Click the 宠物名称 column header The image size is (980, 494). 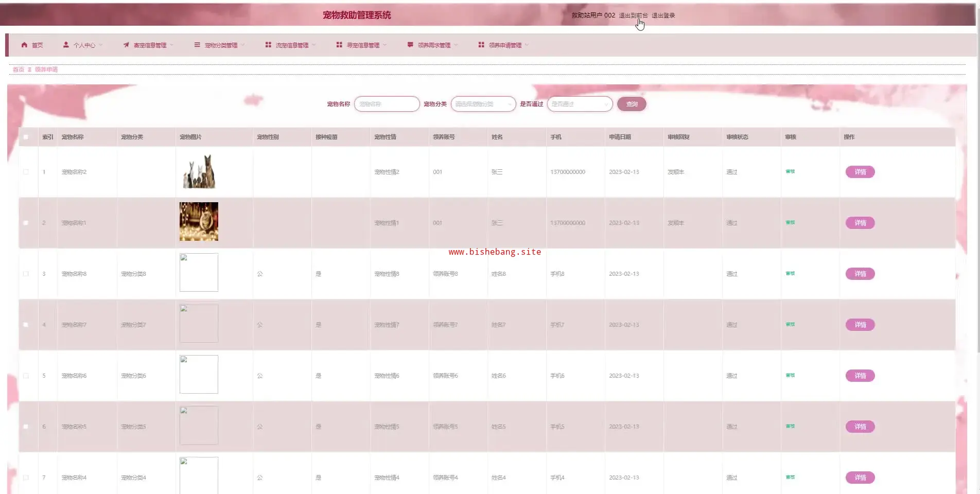[73, 137]
